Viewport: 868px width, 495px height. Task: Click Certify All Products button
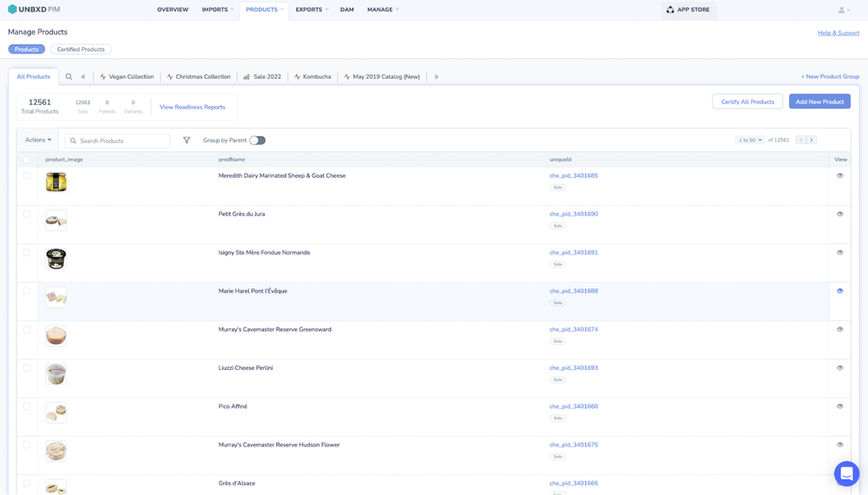point(747,102)
